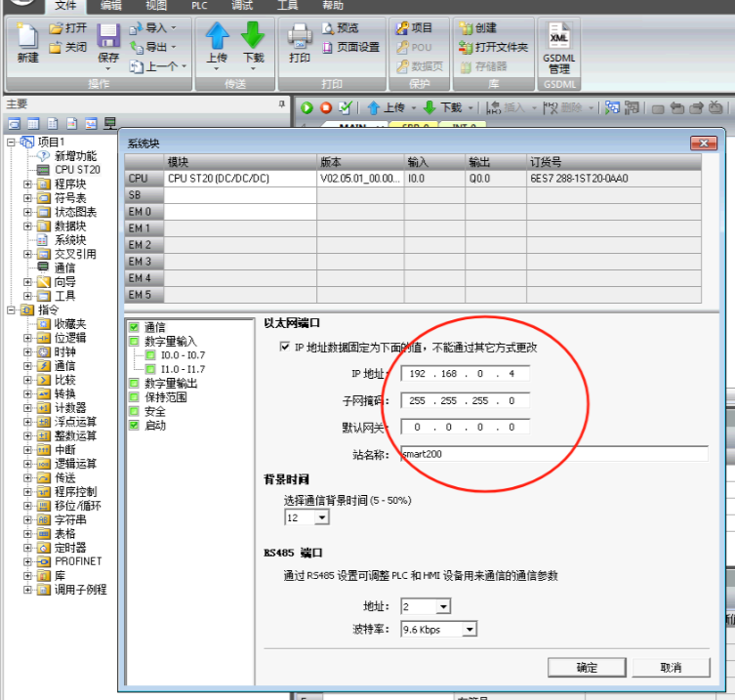Click the Upload blue arrow in ribbon
The height and width of the screenshot is (700, 735).
point(217,36)
